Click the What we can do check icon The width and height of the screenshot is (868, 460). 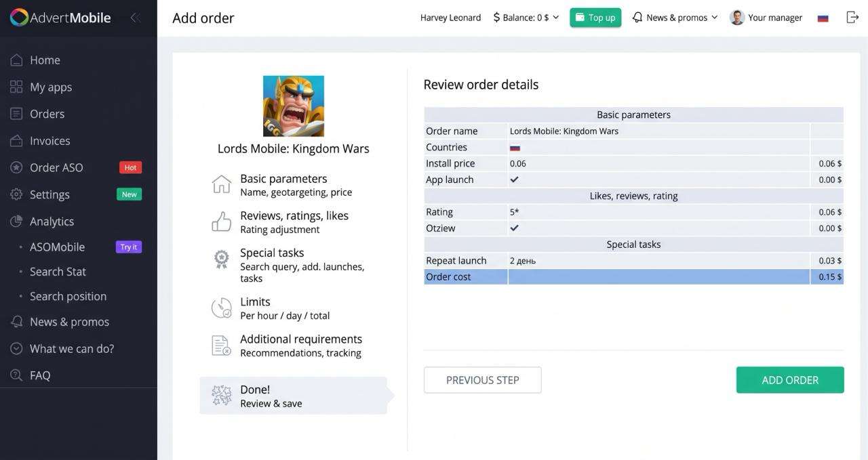click(x=16, y=348)
